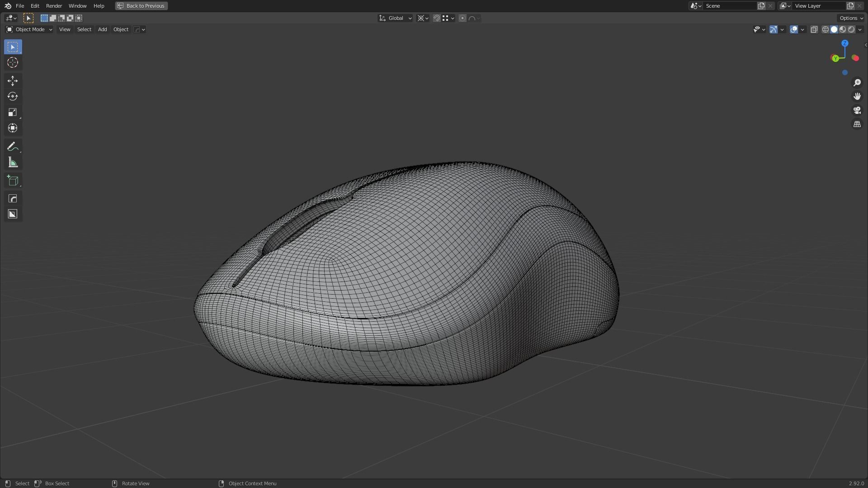Open the pivot point dropdown
Viewport: 868px width, 488px height.
(x=423, y=18)
